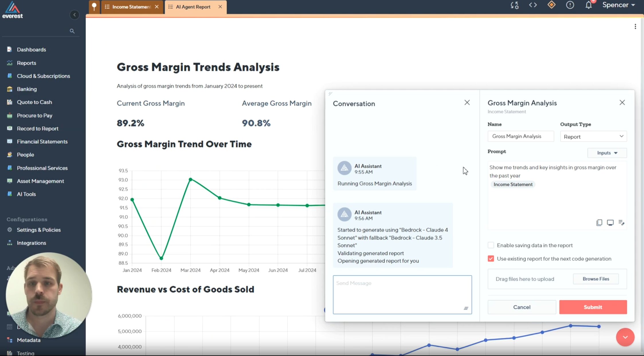The image size is (644, 356).
Task: Click the Browse Files button
Action: tap(596, 279)
